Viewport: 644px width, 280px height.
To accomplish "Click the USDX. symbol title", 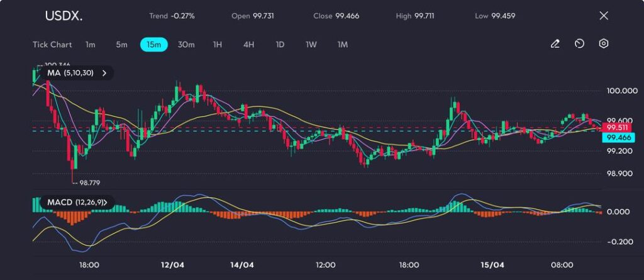I will pos(62,16).
